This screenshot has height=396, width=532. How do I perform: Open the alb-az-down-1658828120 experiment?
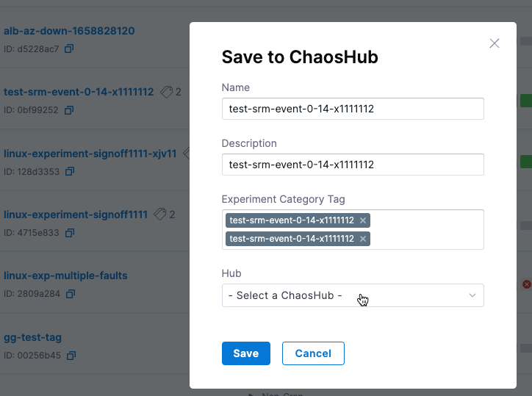pyautogui.click(x=69, y=31)
